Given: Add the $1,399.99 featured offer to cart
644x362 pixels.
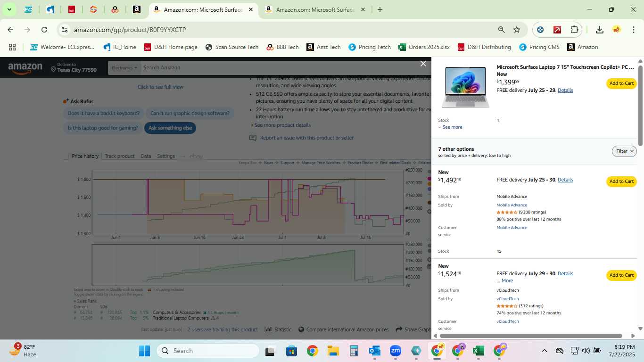Looking at the screenshot, I should click(621, 83).
